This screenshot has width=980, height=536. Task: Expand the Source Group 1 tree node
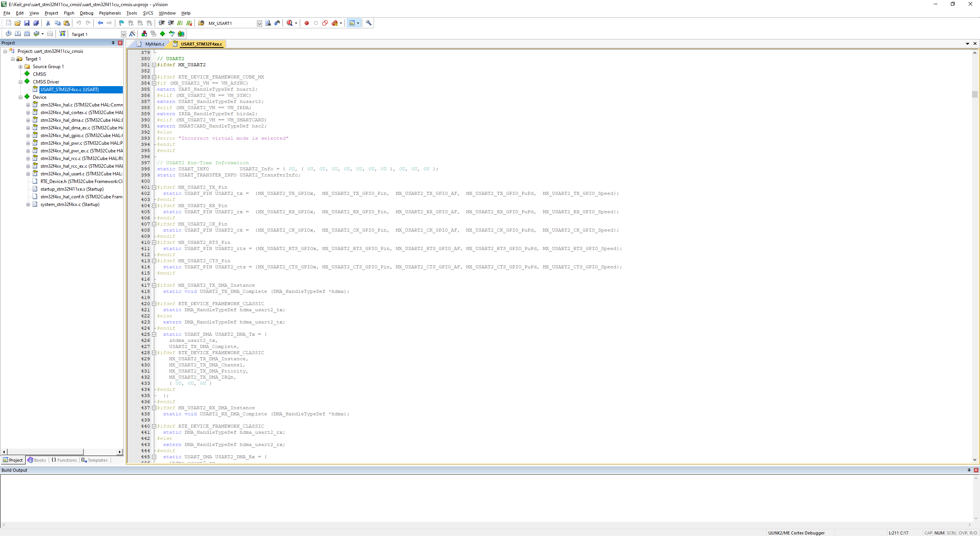point(21,67)
